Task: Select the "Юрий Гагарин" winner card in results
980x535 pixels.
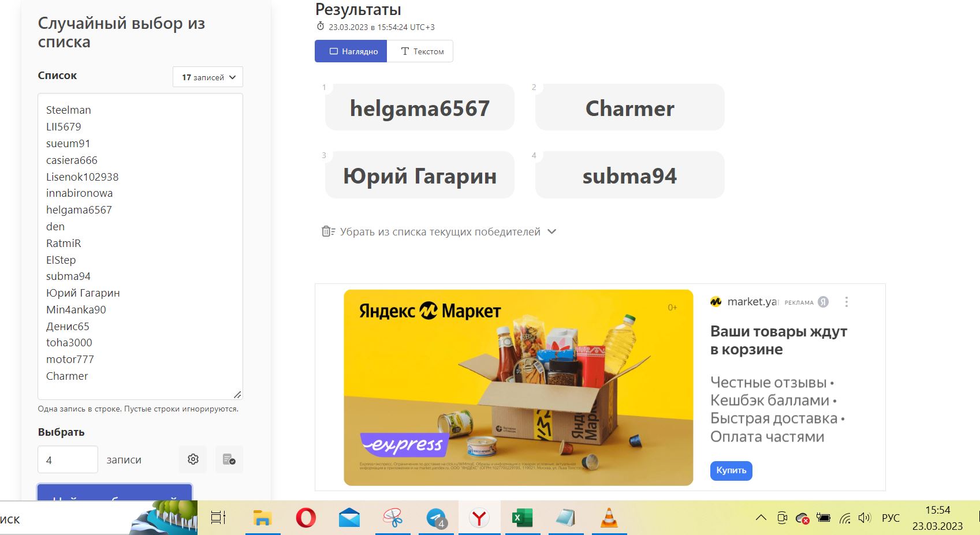Action: [420, 175]
